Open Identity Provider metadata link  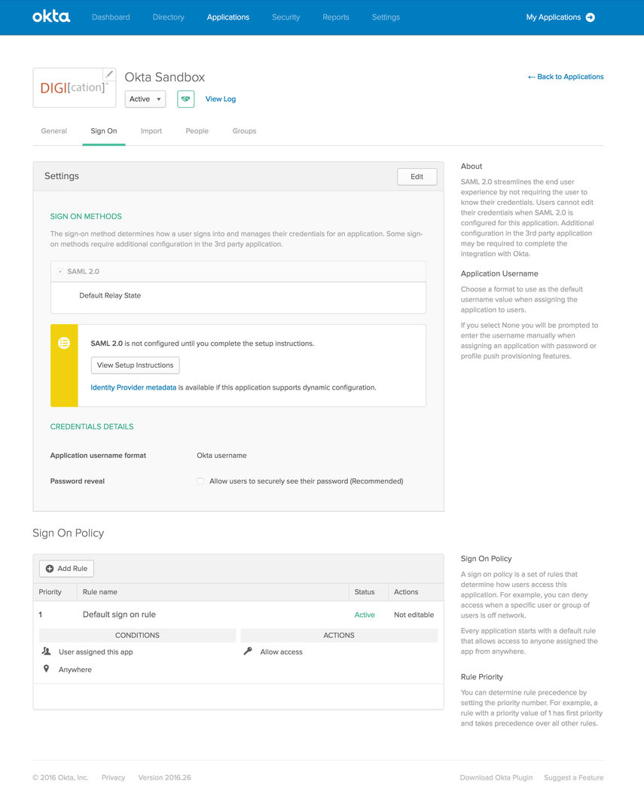click(x=133, y=387)
